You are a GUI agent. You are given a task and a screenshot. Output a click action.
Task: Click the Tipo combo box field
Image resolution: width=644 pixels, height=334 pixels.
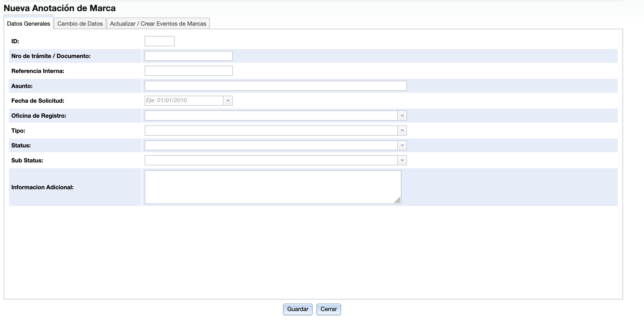pos(271,131)
